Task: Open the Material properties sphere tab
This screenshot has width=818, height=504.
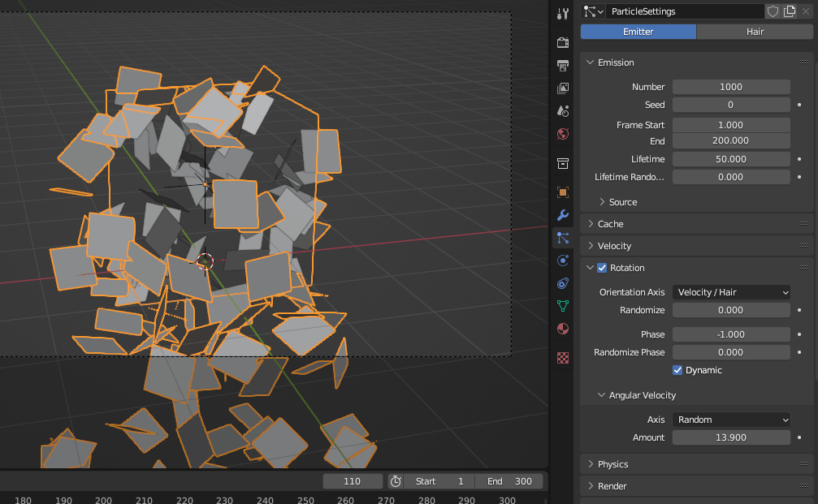Action: tap(562, 329)
